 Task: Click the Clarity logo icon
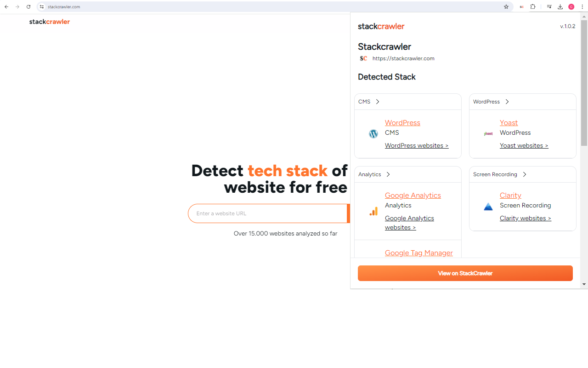pos(488,207)
